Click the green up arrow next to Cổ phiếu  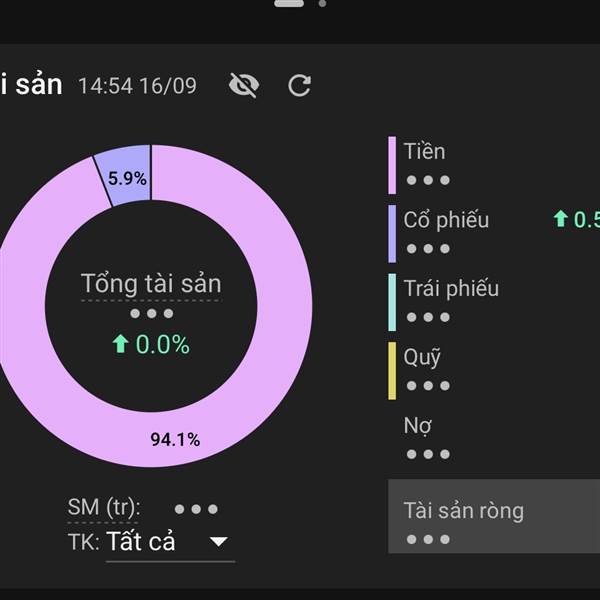pos(561,219)
